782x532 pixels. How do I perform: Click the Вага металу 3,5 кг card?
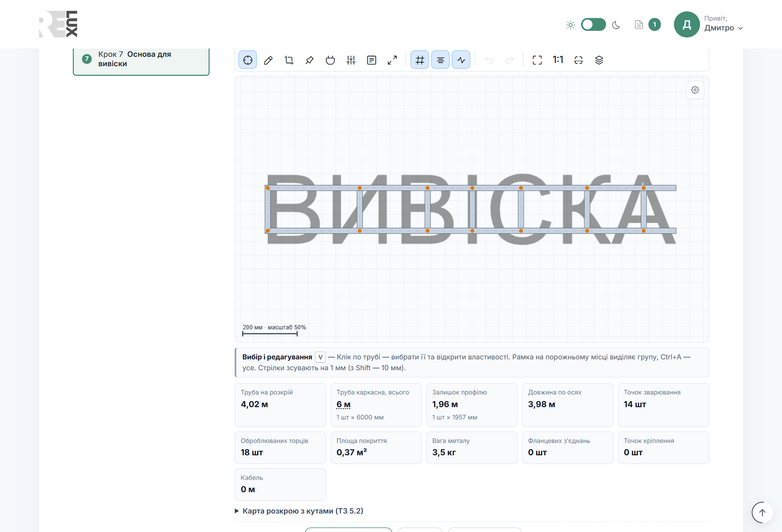[x=472, y=448]
